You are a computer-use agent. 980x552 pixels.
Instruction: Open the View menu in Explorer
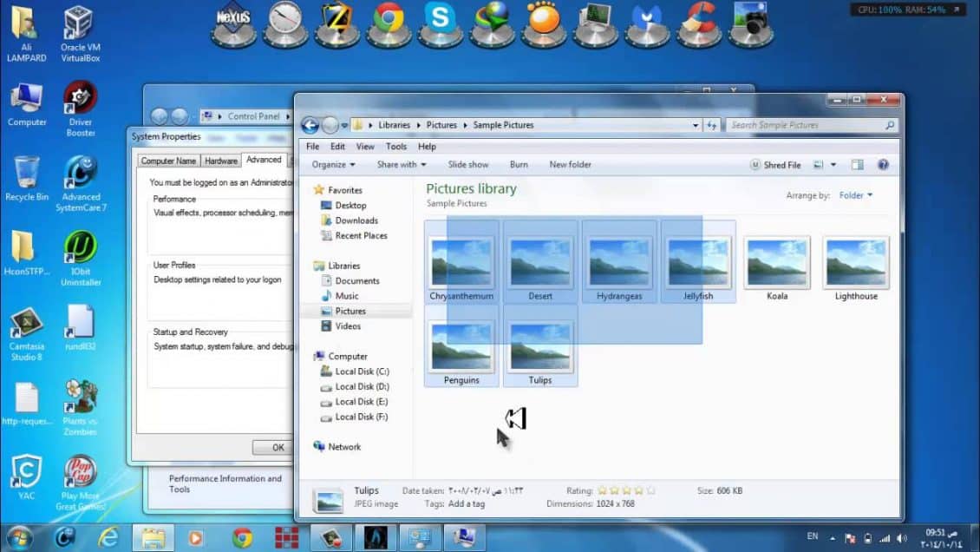coord(365,146)
